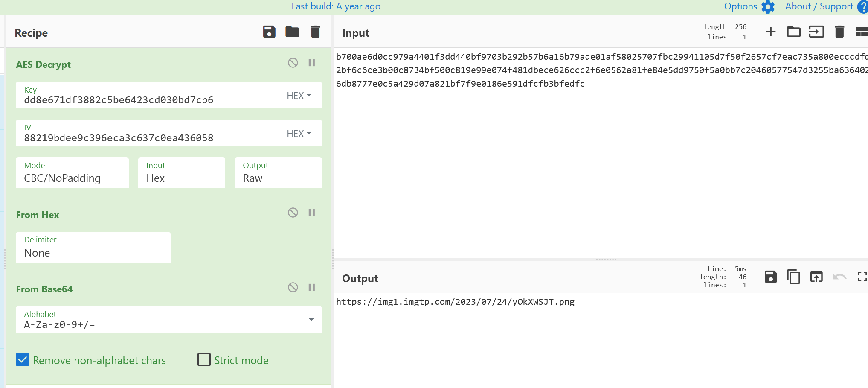Change AES Input format Hex dropdown

(181, 173)
